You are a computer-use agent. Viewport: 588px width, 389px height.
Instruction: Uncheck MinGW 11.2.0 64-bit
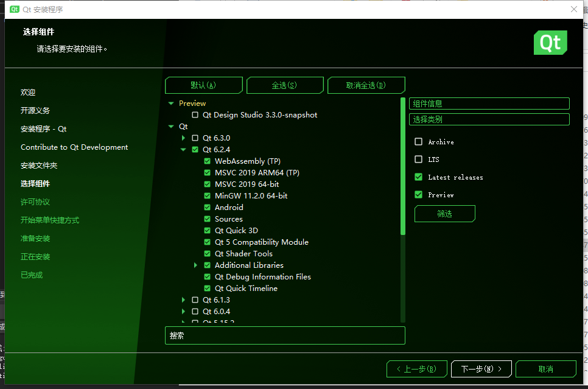[x=207, y=196]
